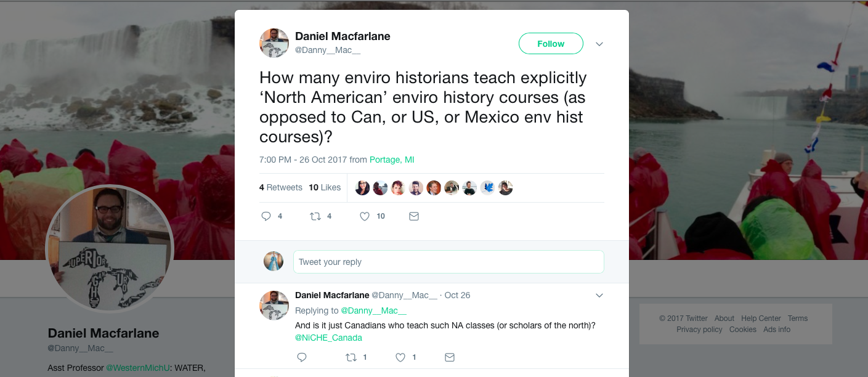Image resolution: width=868 pixels, height=377 pixels.
Task: View the 4 Retweets list
Action: tap(281, 187)
